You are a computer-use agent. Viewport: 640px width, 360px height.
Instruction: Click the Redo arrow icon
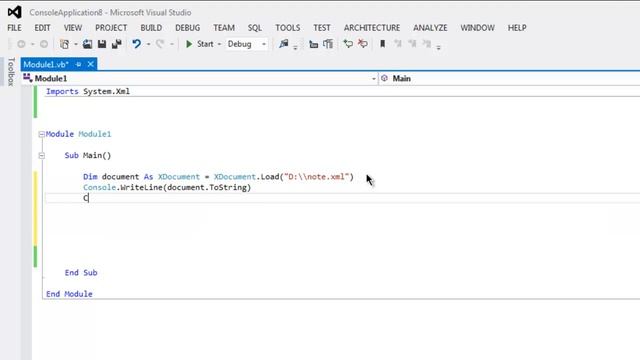160,44
